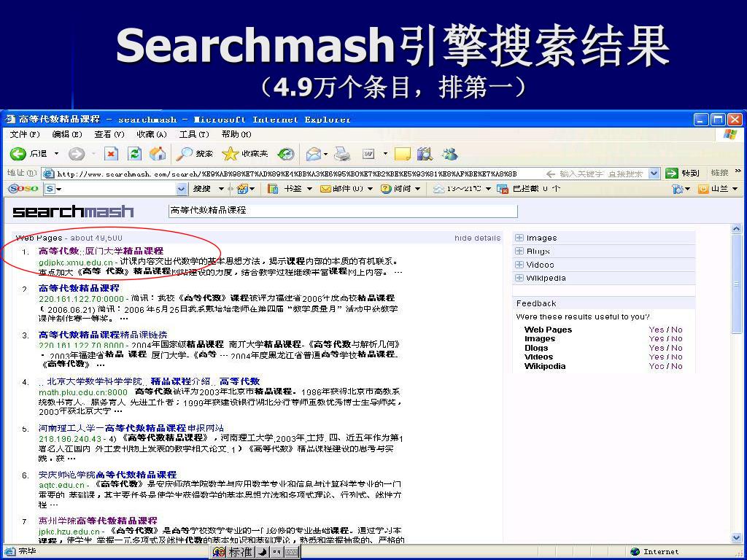
Task: Click the IME soft keyboard icon
Action: [x=292, y=553]
